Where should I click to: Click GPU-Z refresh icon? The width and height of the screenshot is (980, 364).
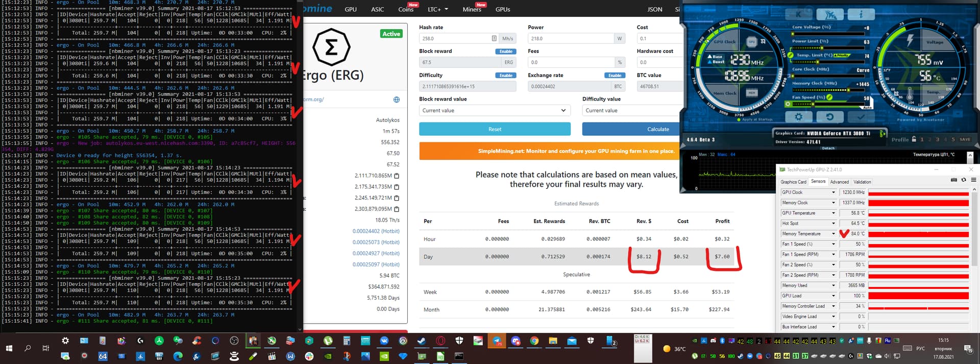(964, 180)
